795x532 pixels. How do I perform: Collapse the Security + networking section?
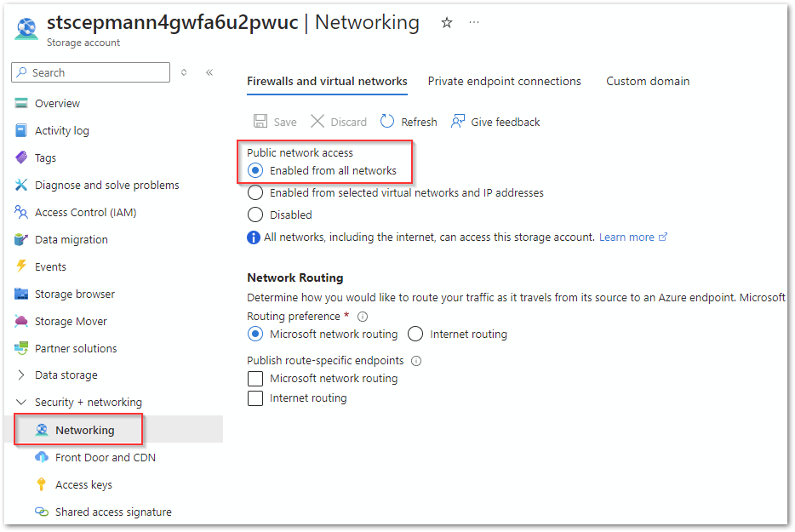pyautogui.click(x=21, y=402)
